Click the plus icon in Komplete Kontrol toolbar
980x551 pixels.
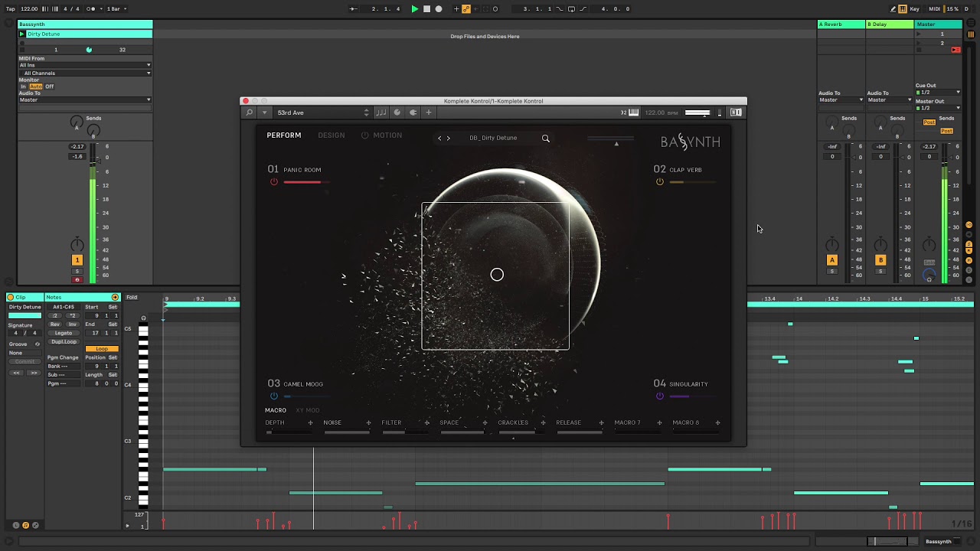coord(428,112)
